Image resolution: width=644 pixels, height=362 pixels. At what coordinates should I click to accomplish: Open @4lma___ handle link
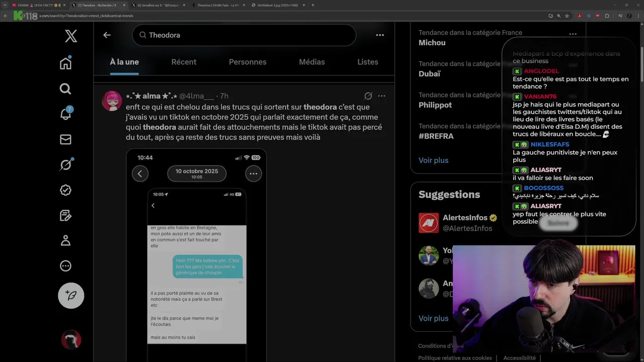click(x=197, y=96)
